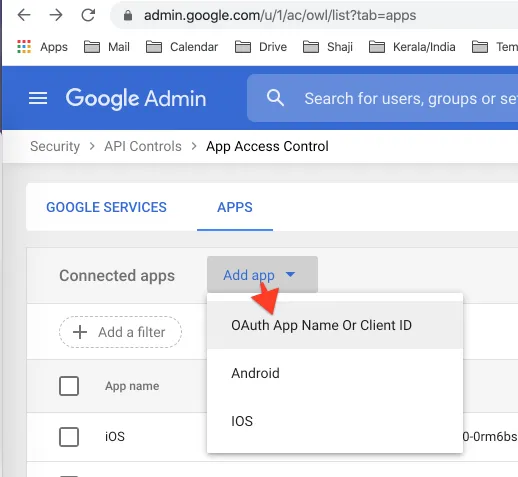
Task: Click the search magnifier icon
Action: click(275, 98)
